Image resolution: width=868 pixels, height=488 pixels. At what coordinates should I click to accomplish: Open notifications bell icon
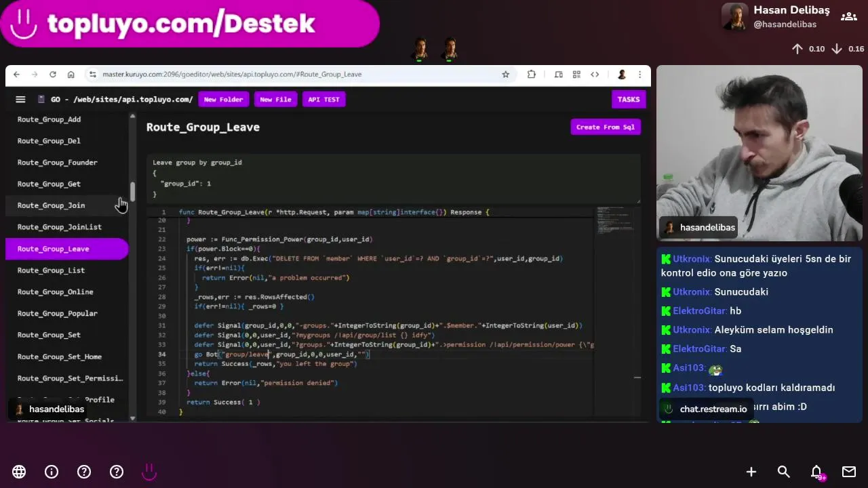[817, 472]
